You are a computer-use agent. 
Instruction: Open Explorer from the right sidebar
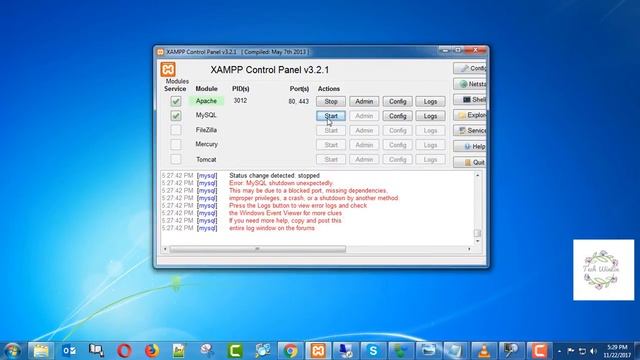pos(470,115)
